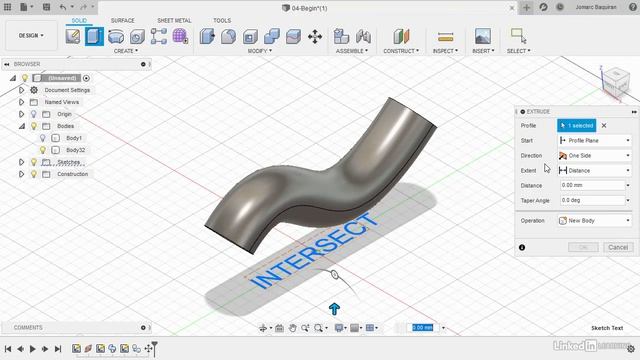Click the Play button on the timeline

click(x=33, y=349)
